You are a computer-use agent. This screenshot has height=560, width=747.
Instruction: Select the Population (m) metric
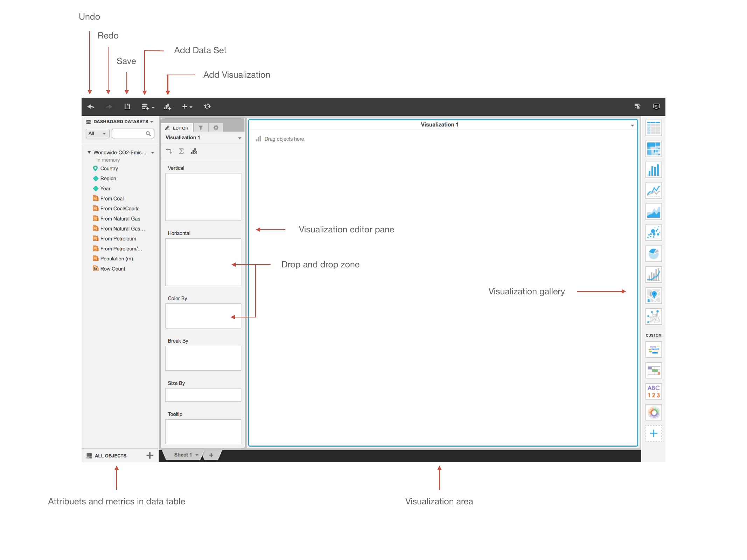pyautogui.click(x=113, y=259)
